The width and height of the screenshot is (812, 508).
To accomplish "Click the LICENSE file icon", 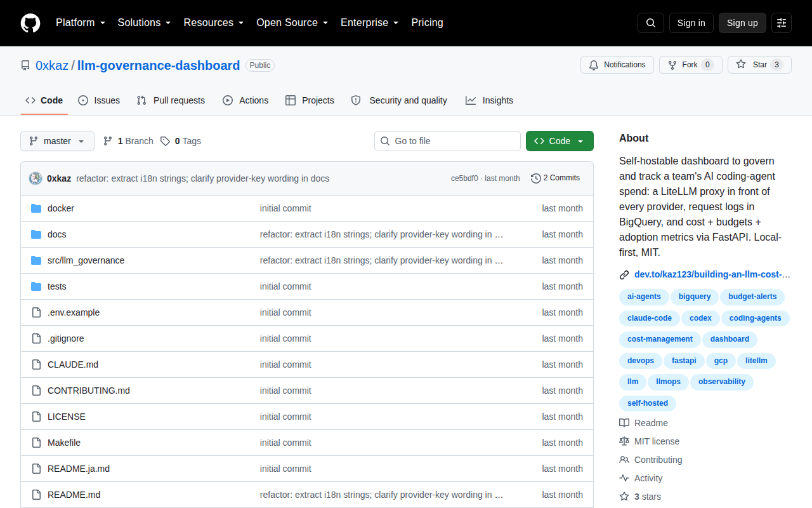I will [x=36, y=417].
